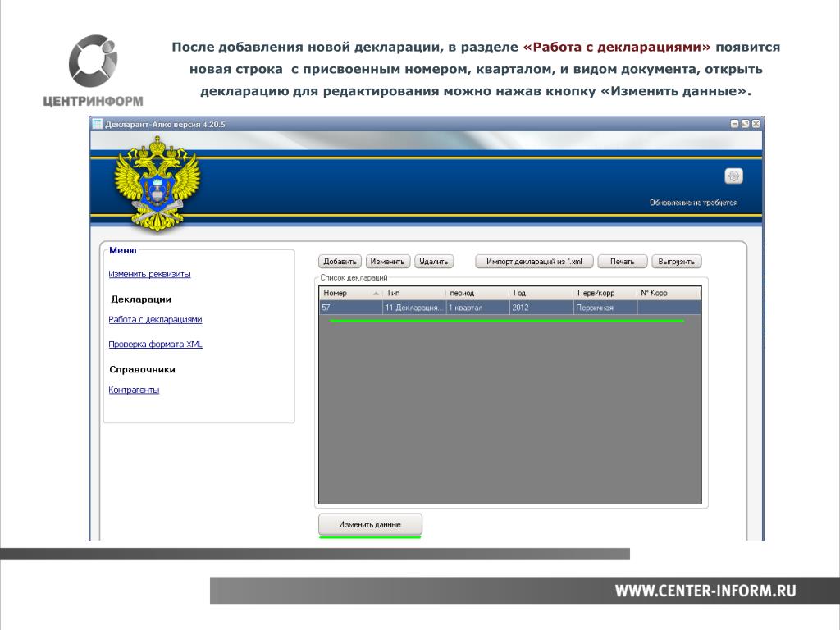This screenshot has width=840, height=630.
Task: Click the Декларант-Алко window title icon
Action: click(x=97, y=125)
